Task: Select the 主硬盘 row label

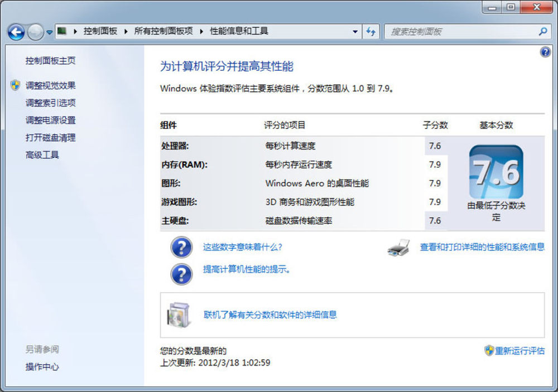Action: (175, 221)
